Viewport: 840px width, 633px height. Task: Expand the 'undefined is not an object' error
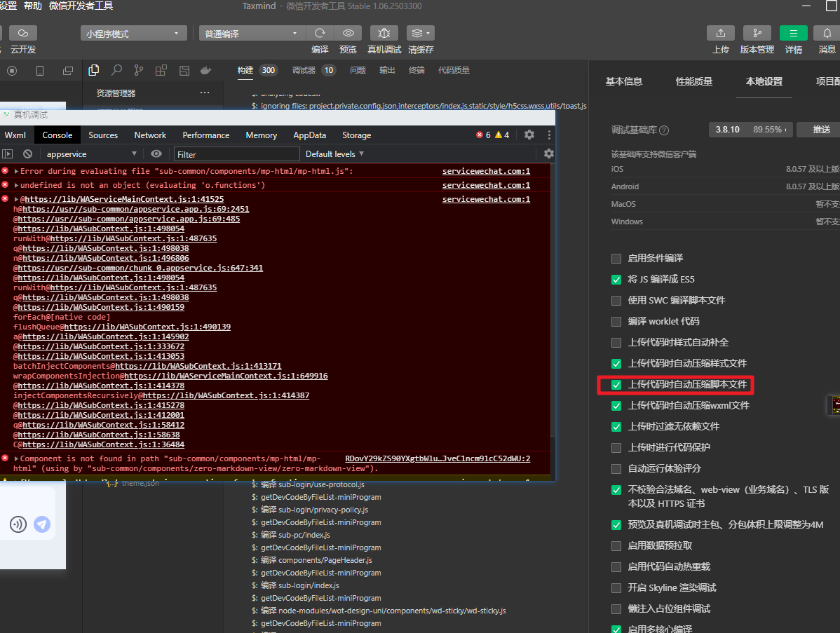coord(17,185)
